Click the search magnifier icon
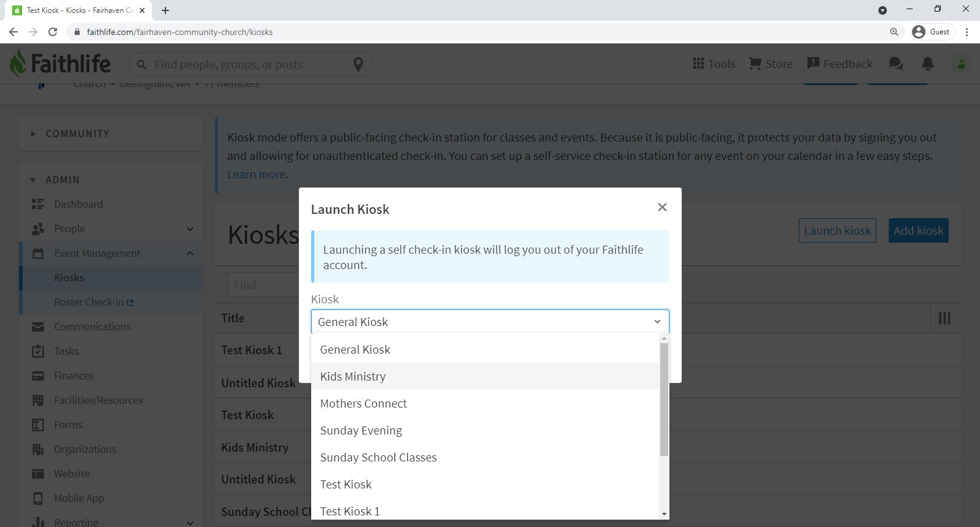980x527 pixels. pyautogui.click(x=141, y=64)
